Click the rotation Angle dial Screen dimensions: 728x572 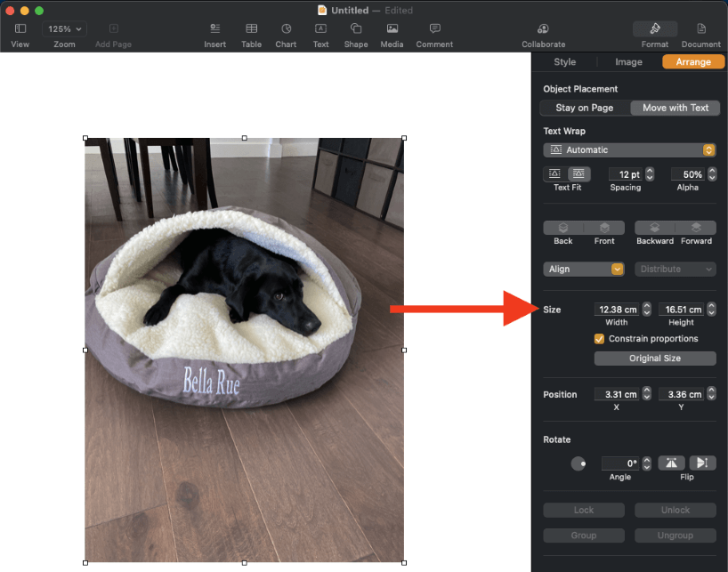(x=578, y=463)
